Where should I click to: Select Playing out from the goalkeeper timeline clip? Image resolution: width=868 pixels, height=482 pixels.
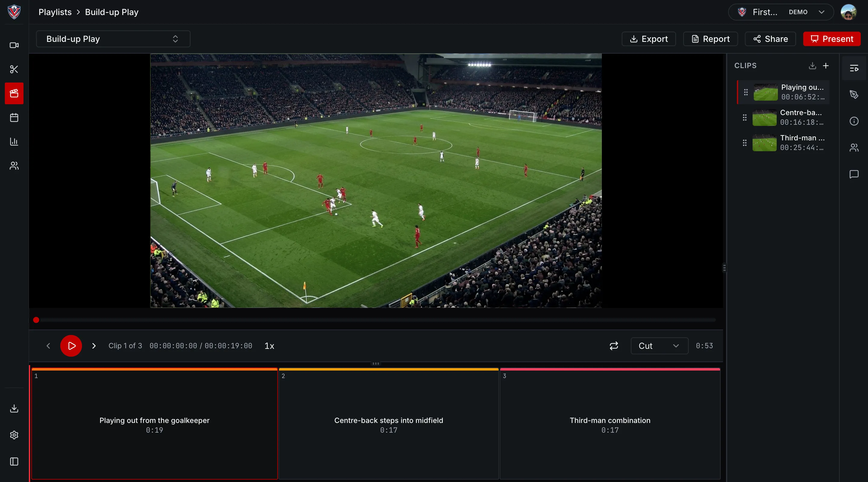click(x=154, y=424)
